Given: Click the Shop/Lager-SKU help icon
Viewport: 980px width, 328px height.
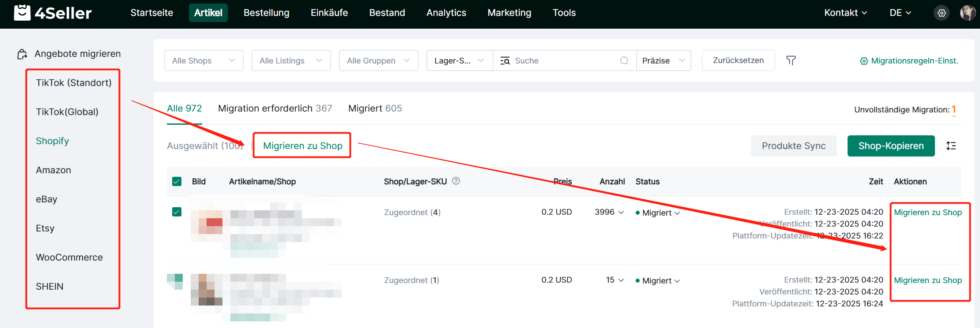Looking at the screenshot, I should point(456,181).
